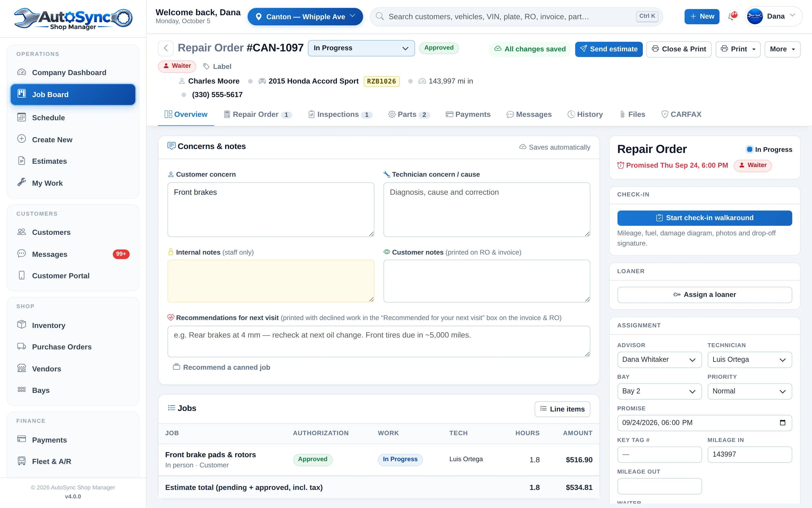Open the promise date calendar picker
The width and height of the screenshot is (812, 508).
point(782,423)
